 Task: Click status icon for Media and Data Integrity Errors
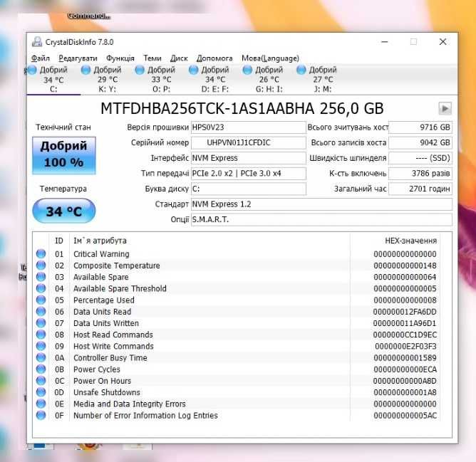41,404
